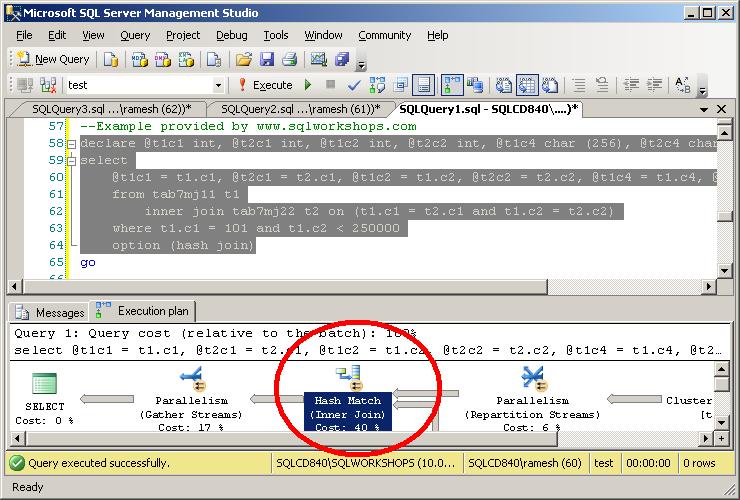Image resolution: width=740 pixels, height=500 pixels.
Task: Switch output to Results to Text
Action: click(x=504, y=85)
